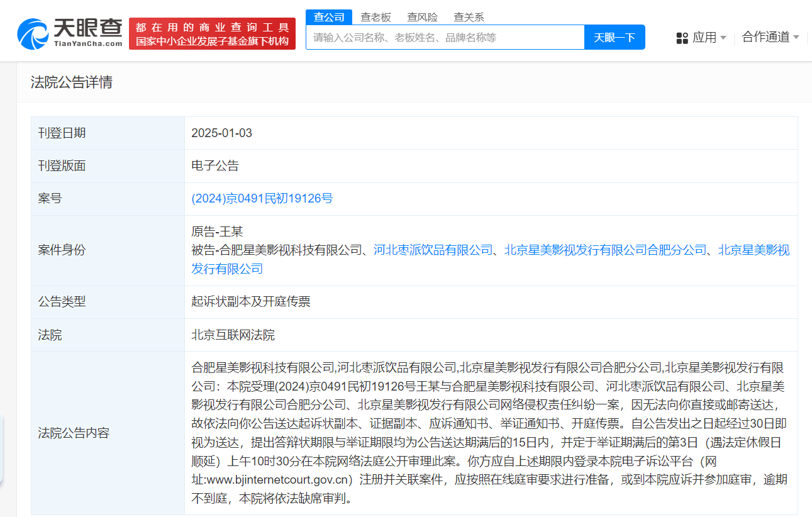Open 北京星美影视发行有限公司合肥分公司 link
Viewport: 812px width, 517px height.
(x=606, y=250)
